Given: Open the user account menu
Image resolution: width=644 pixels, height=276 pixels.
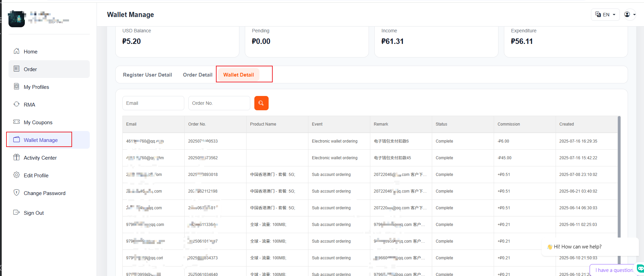Looking at the screenshot, I should tap(630, 15).
